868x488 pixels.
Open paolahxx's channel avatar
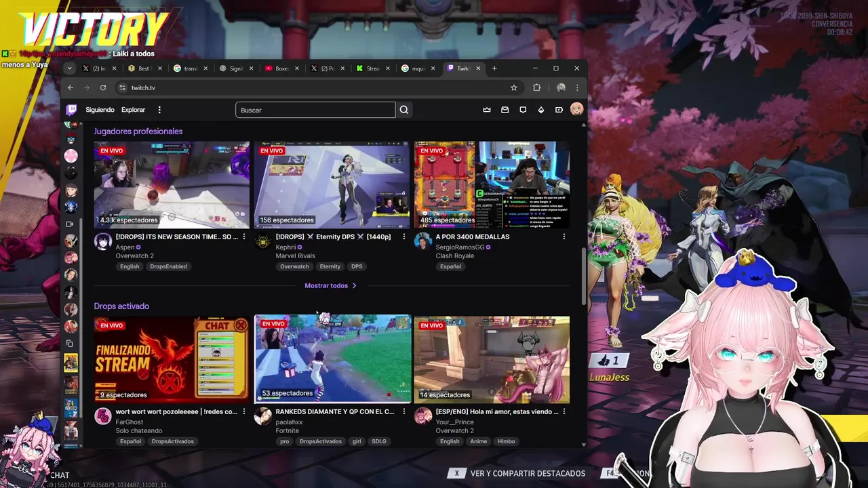(x=263, y=416)
